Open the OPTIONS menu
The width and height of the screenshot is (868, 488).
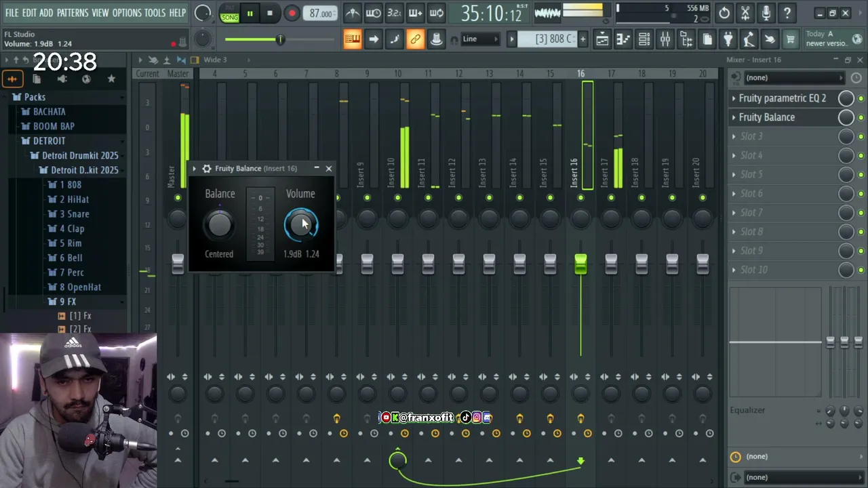[x=127, y=13]
